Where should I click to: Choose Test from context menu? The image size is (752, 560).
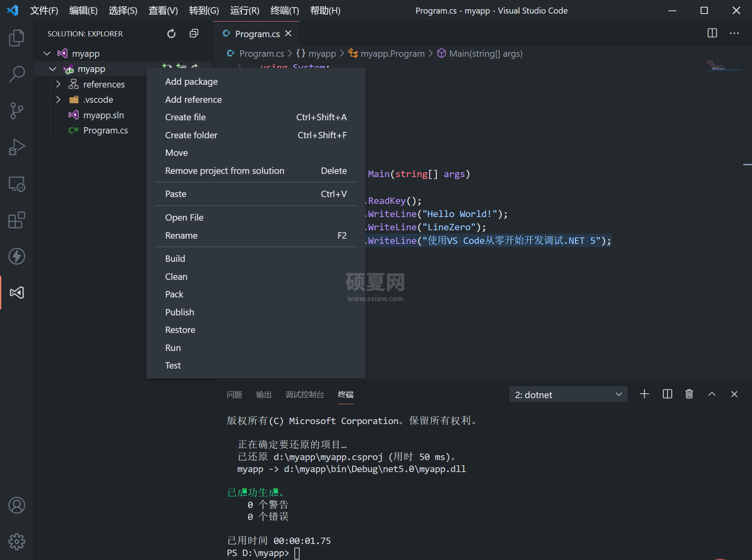[256, 365]
